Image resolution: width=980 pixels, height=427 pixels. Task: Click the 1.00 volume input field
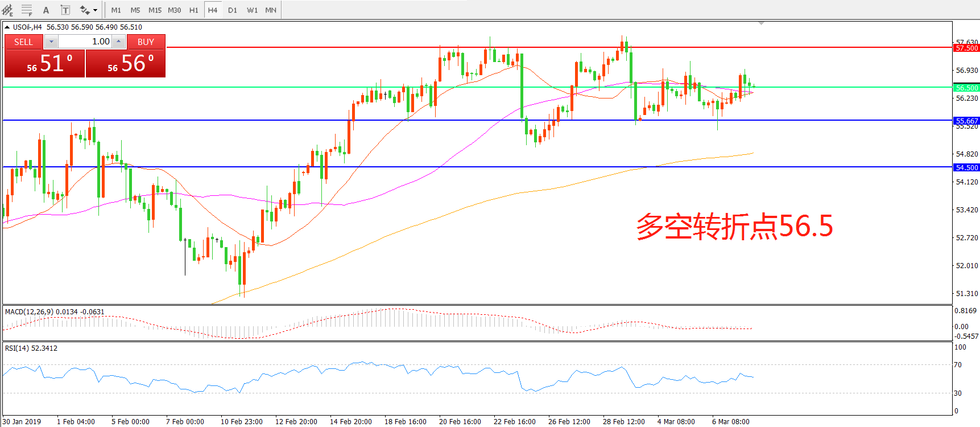pyautogui.click(x=85, y=42)
